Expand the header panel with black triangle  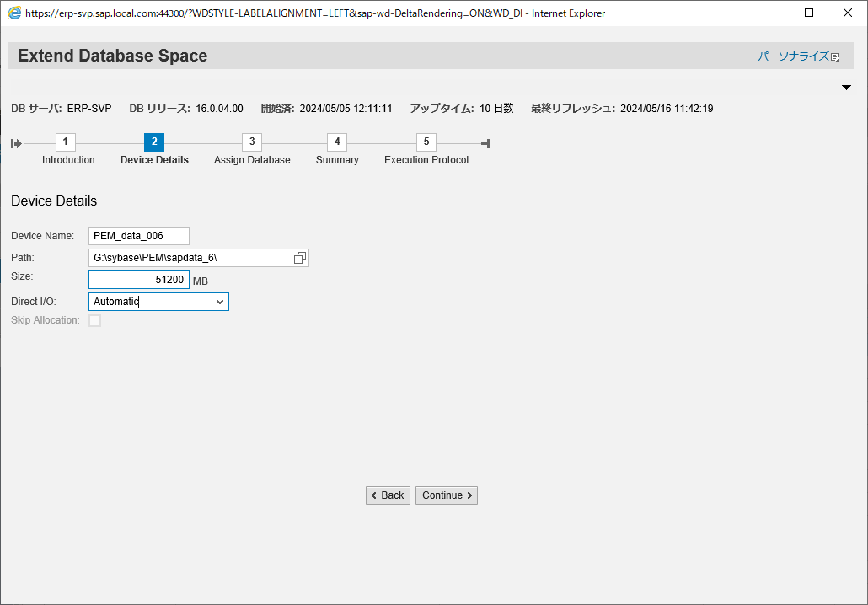click(x=846, y=88)
